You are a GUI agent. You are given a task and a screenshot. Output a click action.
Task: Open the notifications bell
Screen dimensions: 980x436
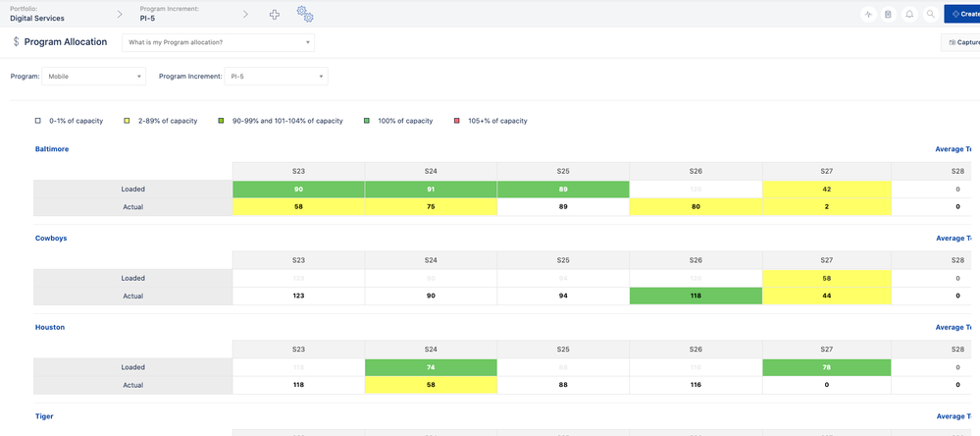(909, 15)
